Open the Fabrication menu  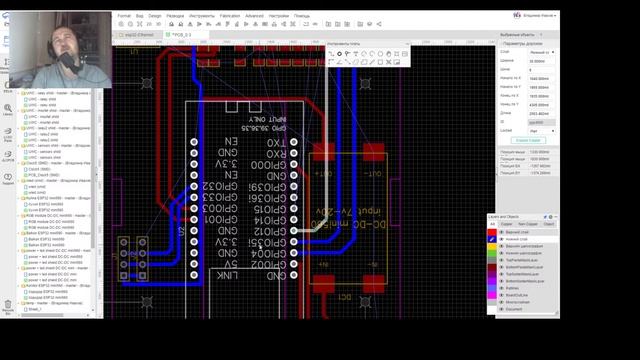(x=230, y=16)
